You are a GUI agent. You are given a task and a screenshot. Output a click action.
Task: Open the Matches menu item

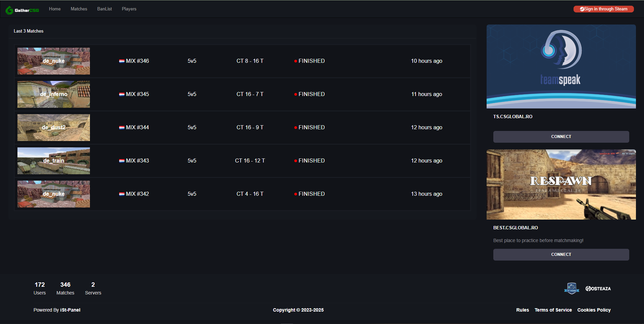point(79,9)
